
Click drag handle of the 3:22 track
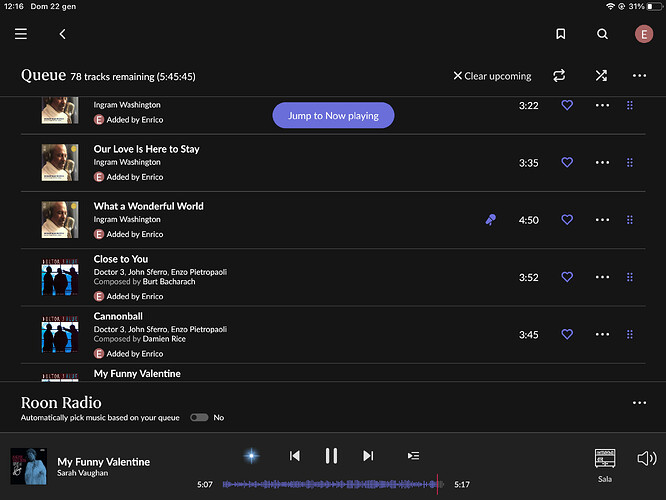click(x=630, y=105)
